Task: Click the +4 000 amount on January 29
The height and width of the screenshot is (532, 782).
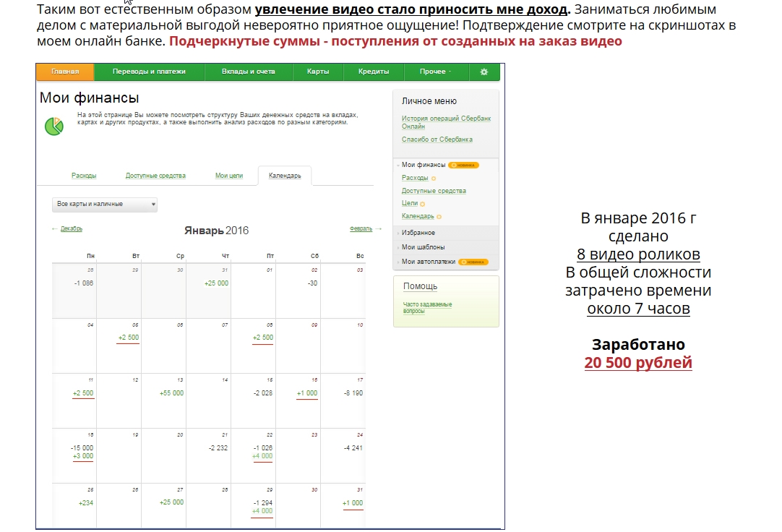Action: coord(262,511)
